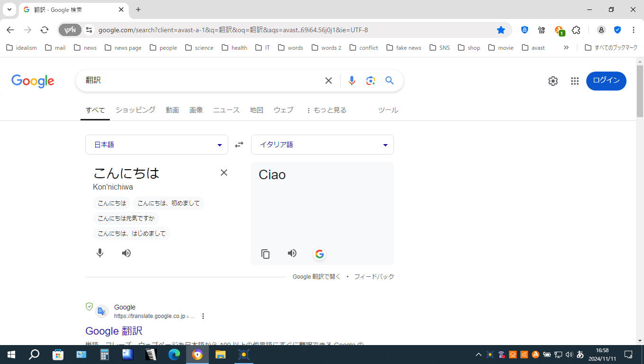Switch to the 地図 tab
The image size is (644, 364).
[257, 110]
